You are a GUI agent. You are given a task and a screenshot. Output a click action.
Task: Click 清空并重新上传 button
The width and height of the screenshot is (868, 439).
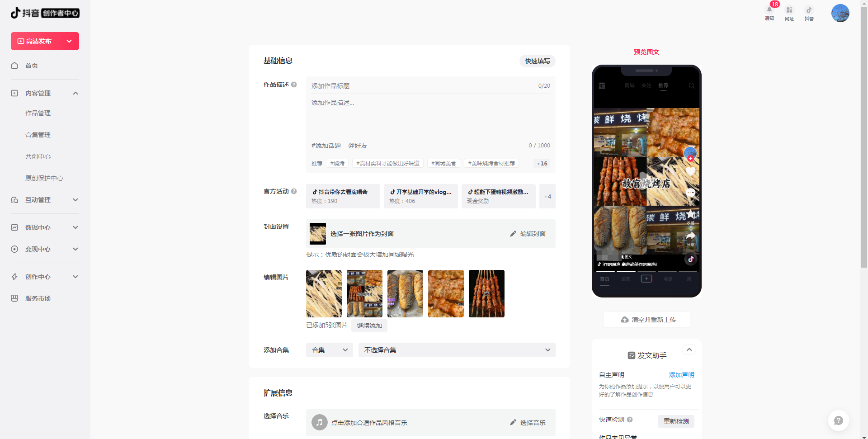pos(647,320)
